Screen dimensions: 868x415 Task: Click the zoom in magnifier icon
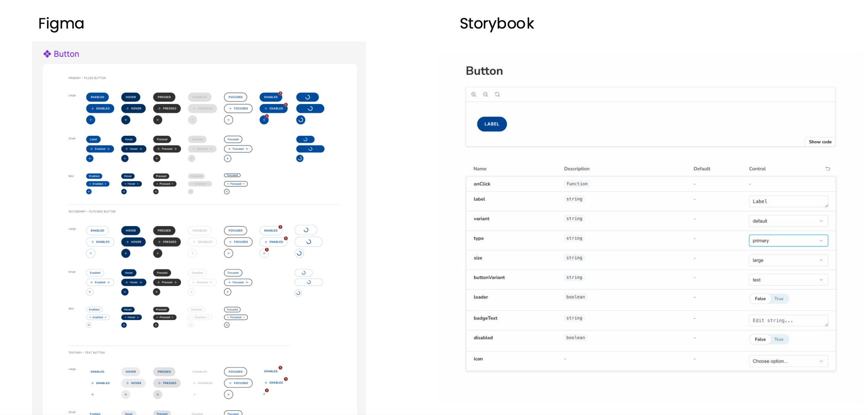[474, 94]
